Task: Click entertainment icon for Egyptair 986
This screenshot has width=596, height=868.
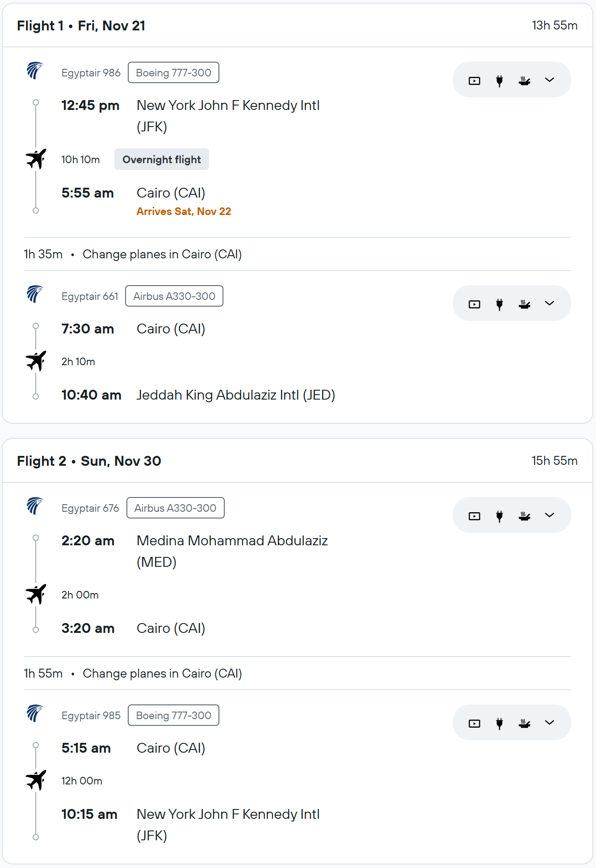Action: tap(474, 80)
